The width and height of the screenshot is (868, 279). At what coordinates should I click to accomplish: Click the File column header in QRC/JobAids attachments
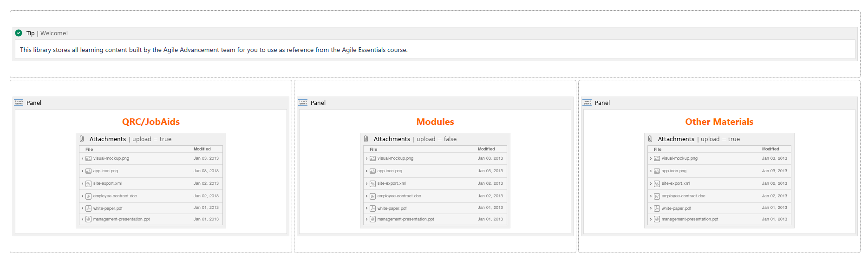[89, 149]
